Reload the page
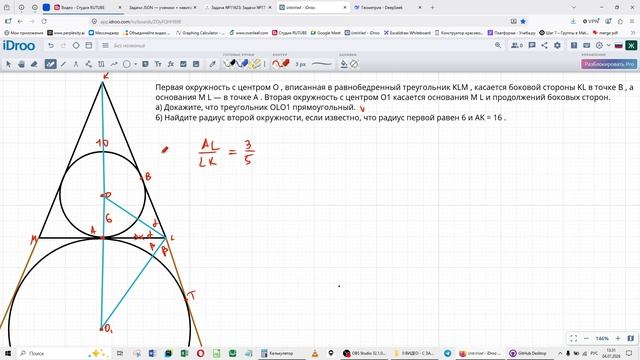This screenshot has width=640, height=360. 44,21
